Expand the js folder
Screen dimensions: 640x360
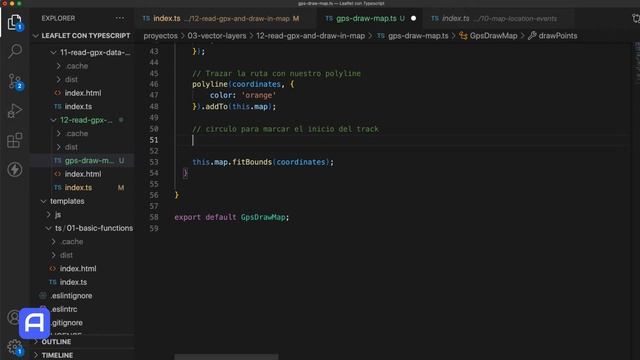coord(53,215)
